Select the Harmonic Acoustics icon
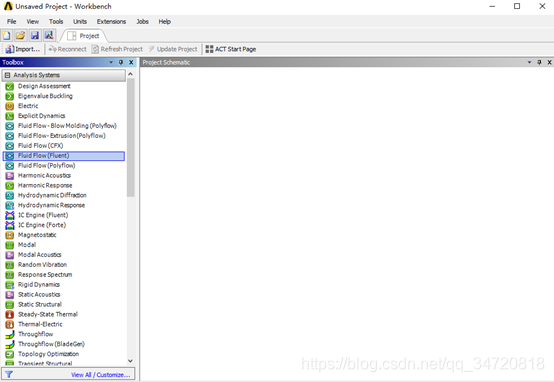This screenshot has height=382, width=554. pyautogui.click(x=10, y=176)
